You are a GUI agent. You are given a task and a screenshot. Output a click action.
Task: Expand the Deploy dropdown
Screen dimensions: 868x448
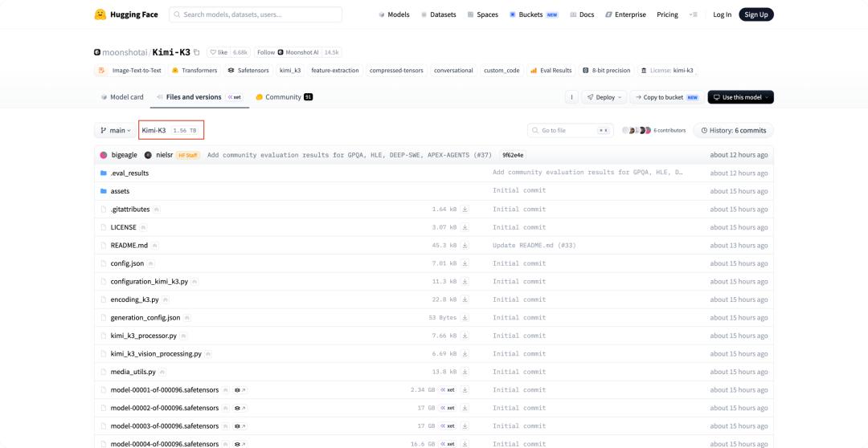tap(604, 97)
